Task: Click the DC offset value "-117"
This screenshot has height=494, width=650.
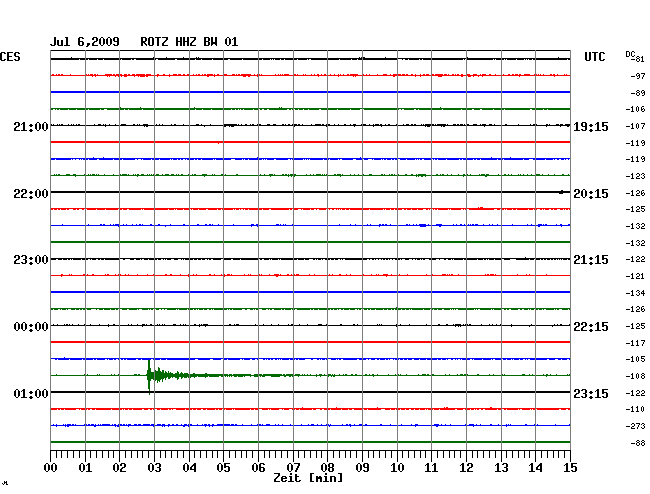Action: [x=635, y=343]
